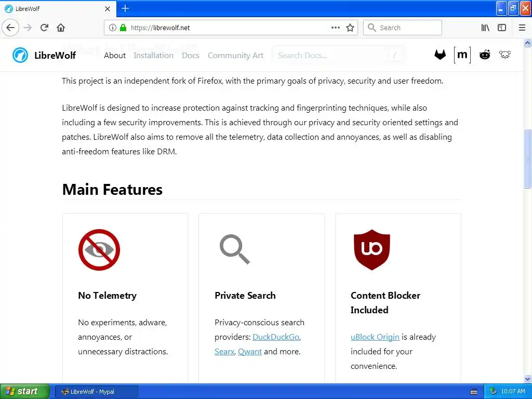Focus the Search Docs input field

pyautogui.click(x=338, y=55)
